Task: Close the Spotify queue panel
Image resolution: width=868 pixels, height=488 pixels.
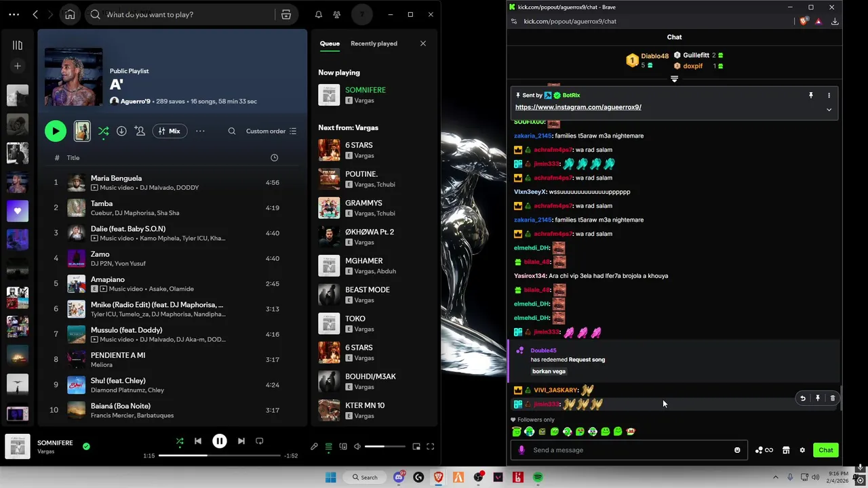Action: point(423,43)
